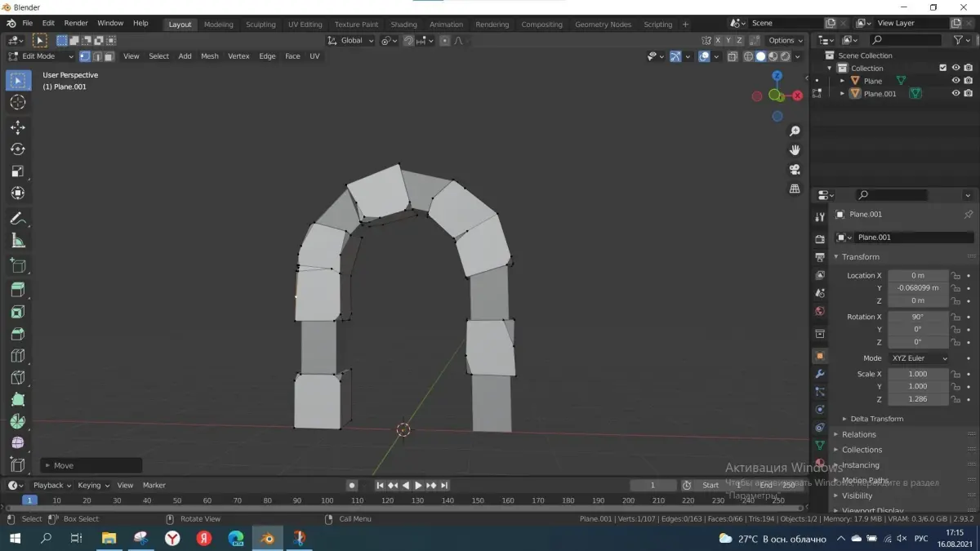
Task: Hide Plane.001 with its eye icon
Action: [955, 93]
